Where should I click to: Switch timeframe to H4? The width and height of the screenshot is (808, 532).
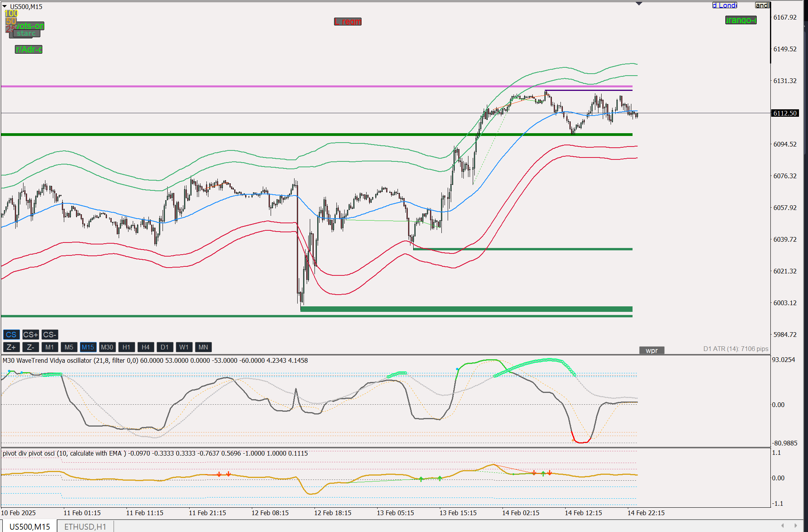coord(145,347)
